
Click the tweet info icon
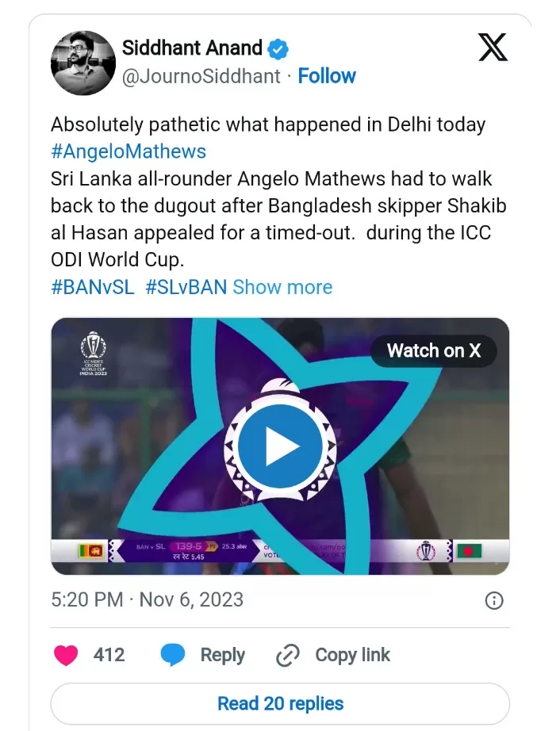click(493, 600)
